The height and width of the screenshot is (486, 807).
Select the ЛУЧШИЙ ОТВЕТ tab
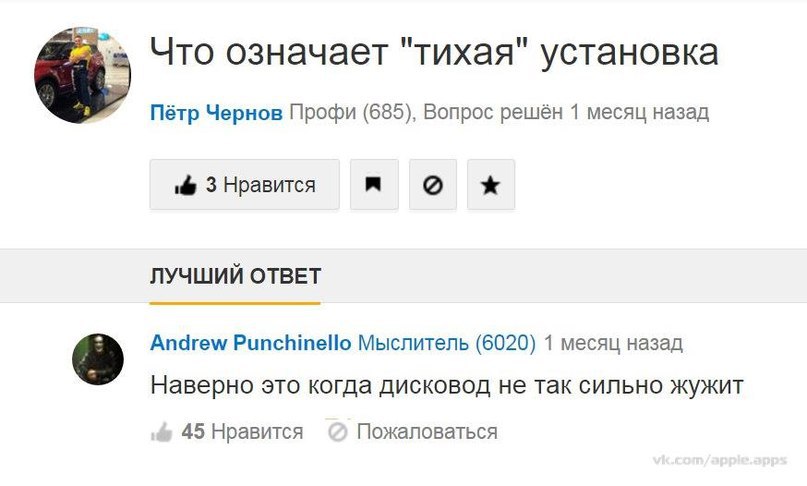pos(235,276)
